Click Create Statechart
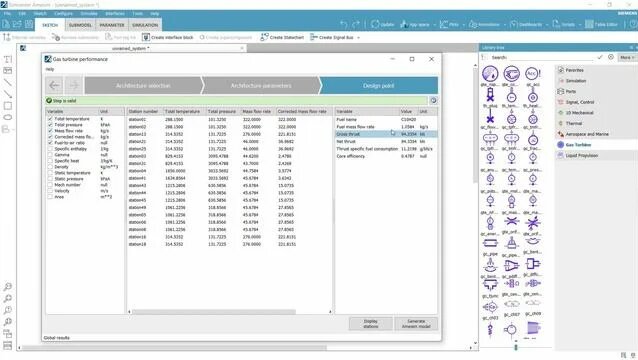638x360 pixels. click(282, 37)
